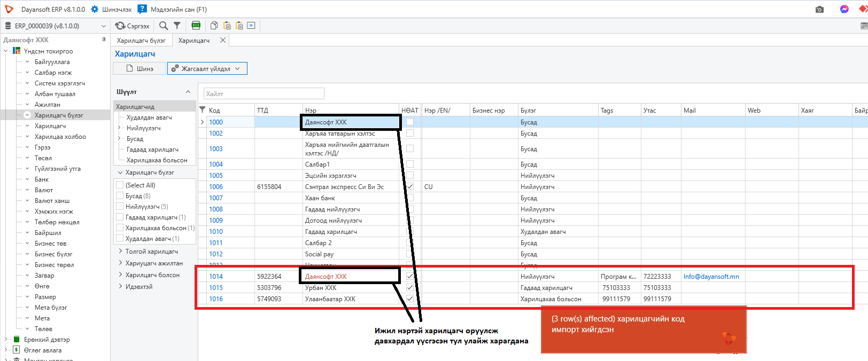Click the funnel filter toolbar icon
The width and height of the screenshot is (868, 361).
[177, 26]
